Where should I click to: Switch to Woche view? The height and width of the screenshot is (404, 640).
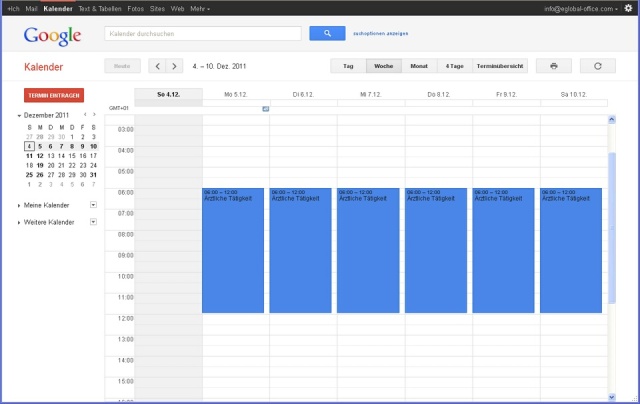point(384,66)
